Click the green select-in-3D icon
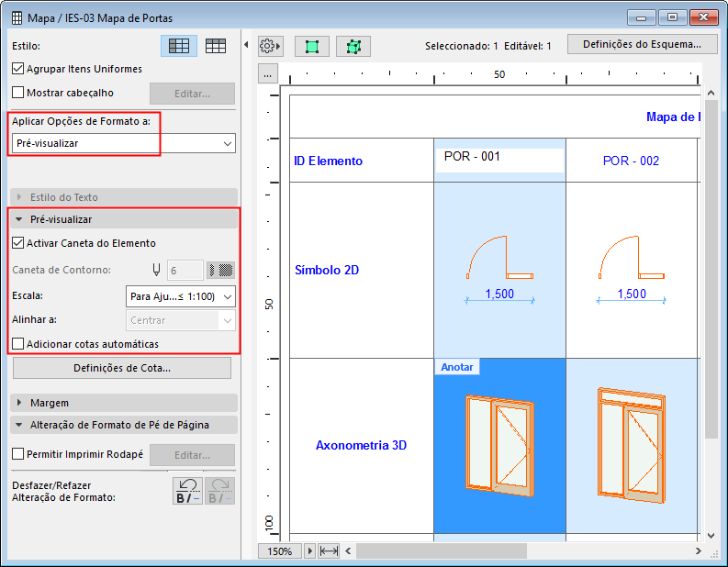 (353, 47)
